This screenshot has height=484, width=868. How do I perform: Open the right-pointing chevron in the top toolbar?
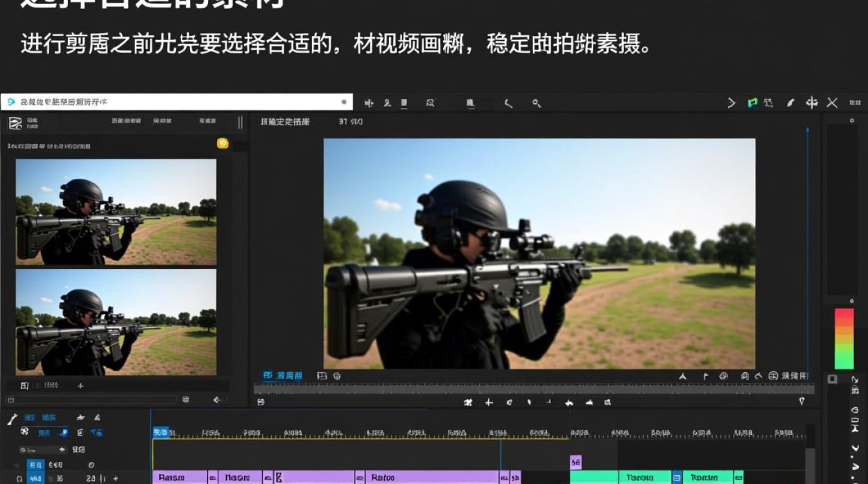click(732, 103)
